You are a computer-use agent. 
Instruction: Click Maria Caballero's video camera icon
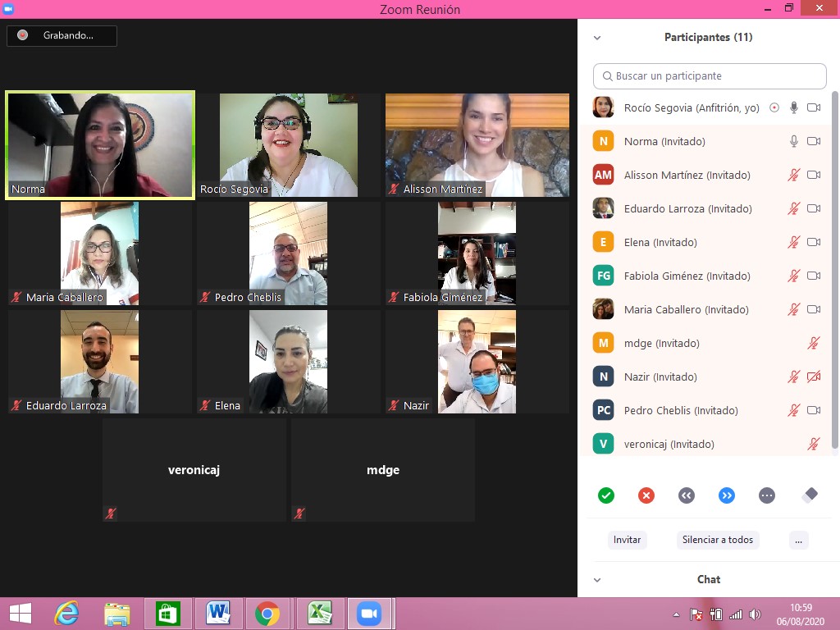[814, 309]
